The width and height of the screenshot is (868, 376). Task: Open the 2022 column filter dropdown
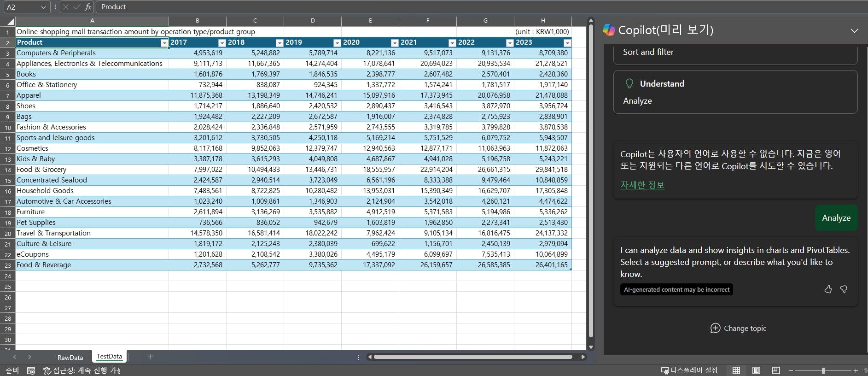[510, 43]
